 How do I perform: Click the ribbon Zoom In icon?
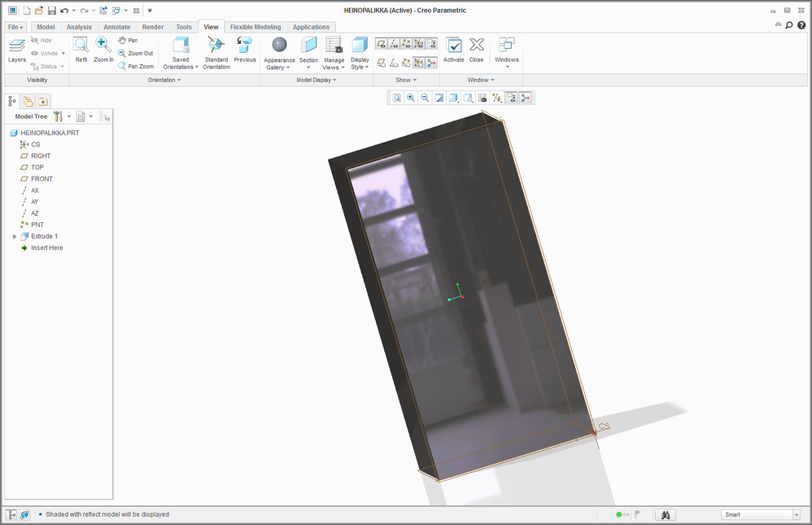[x=103, y=50]
